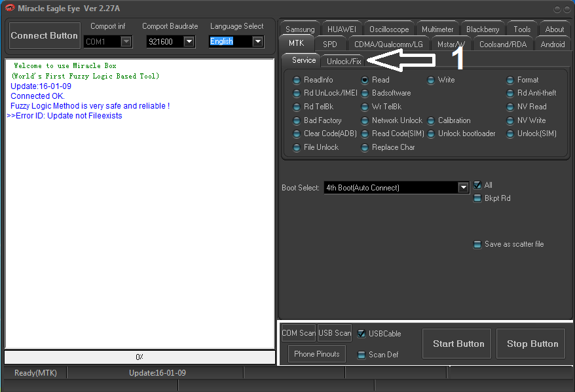This screenshot has width=575, height=392.
Task: Choose the Bad Factory option
Action: pos(318,120)
